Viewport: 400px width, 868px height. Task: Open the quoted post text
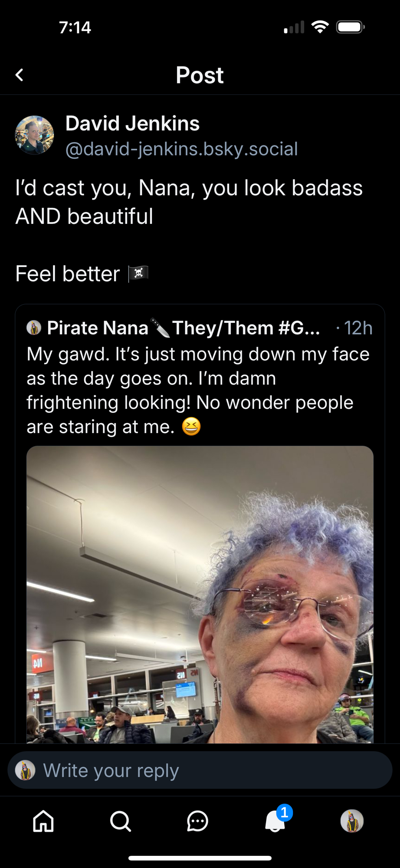tap(198, 390)
